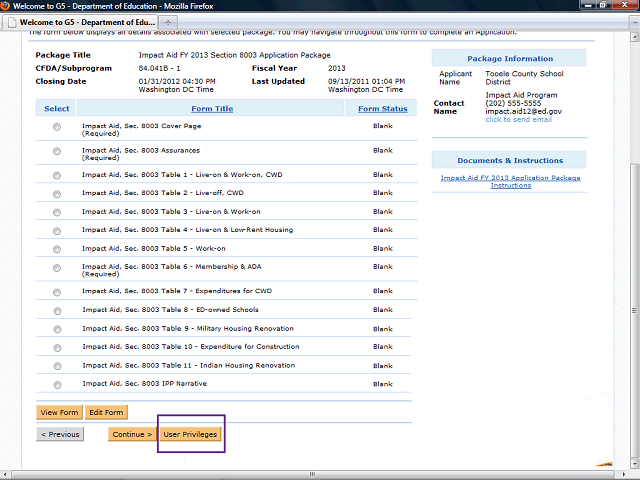Screen dimensions: 640x480
Task: Select Table 3 Live-on & Work-on radio
Action: point(57,212)
